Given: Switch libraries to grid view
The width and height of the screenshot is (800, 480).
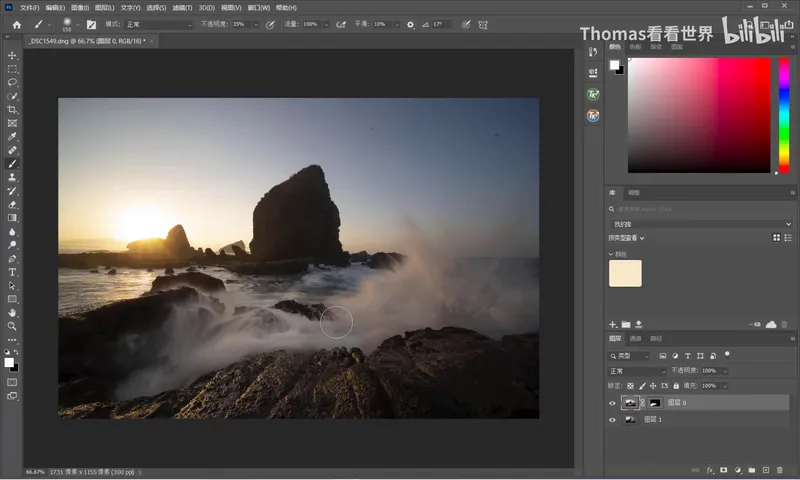Looking at the screenshot, I should point(777,238).
